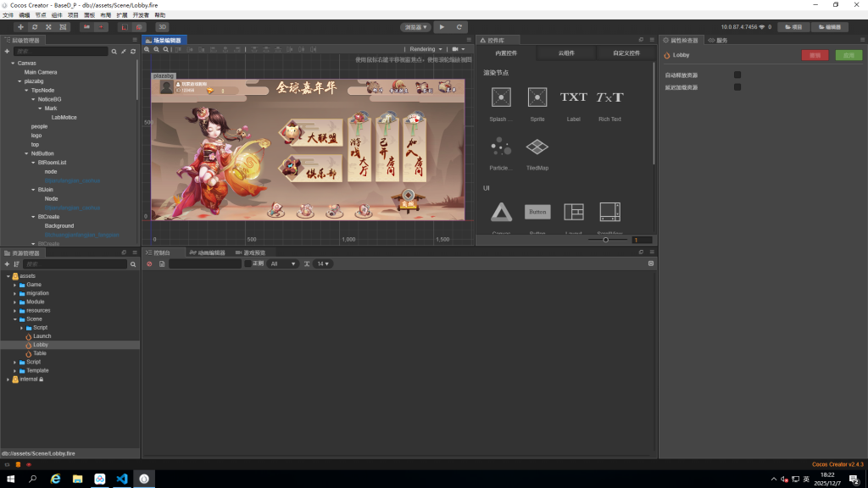Open the Rendering mode dropdown in scene
Screen dimensions: 868x488
[426, 49]
